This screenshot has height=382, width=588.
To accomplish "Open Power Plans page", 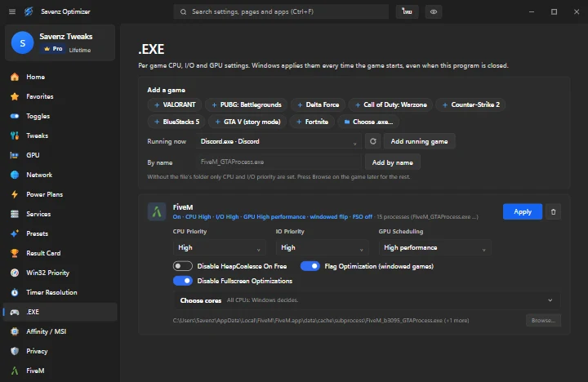I will [x=60, y=194].
